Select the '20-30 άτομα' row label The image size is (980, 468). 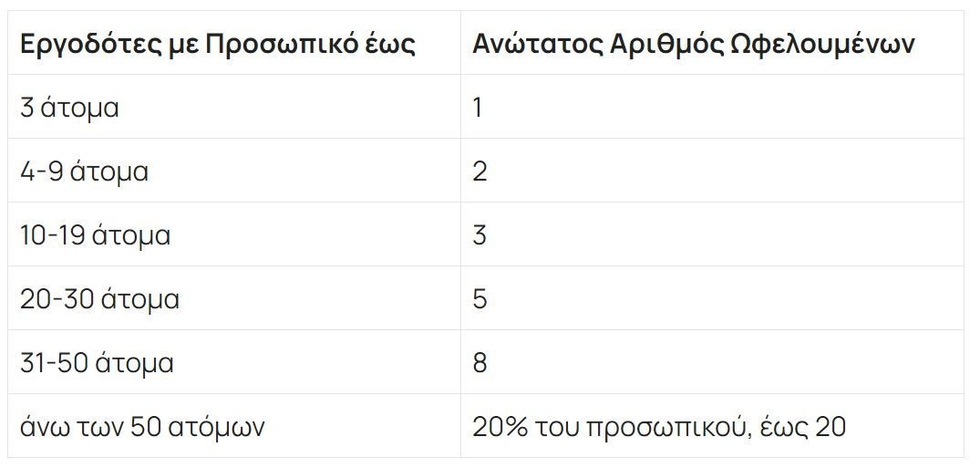(99, 299)
